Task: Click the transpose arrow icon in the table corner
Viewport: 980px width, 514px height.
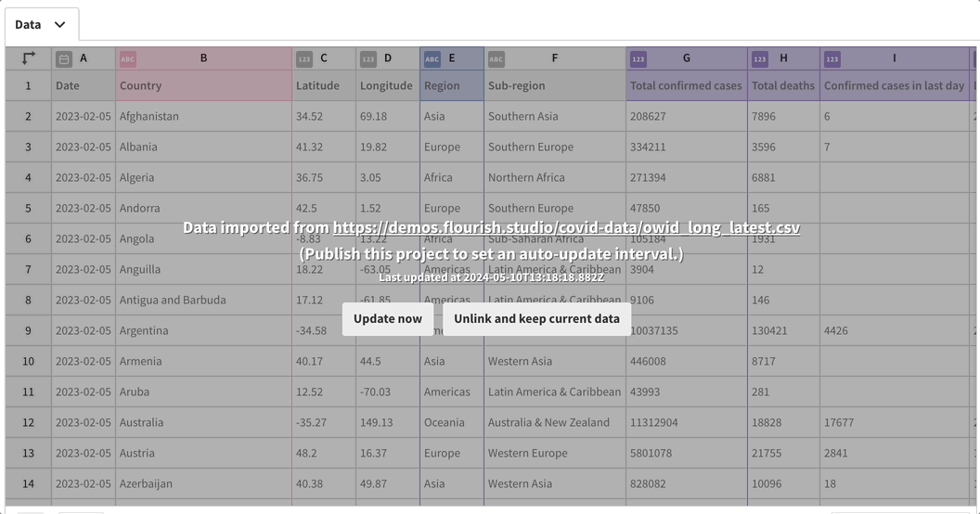Action: coord(28,58)
